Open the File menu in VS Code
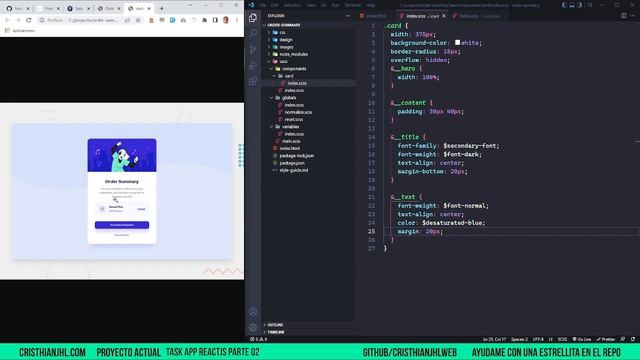Image resolution: width=640 pixels, height=360 pixels. point(263,5)
